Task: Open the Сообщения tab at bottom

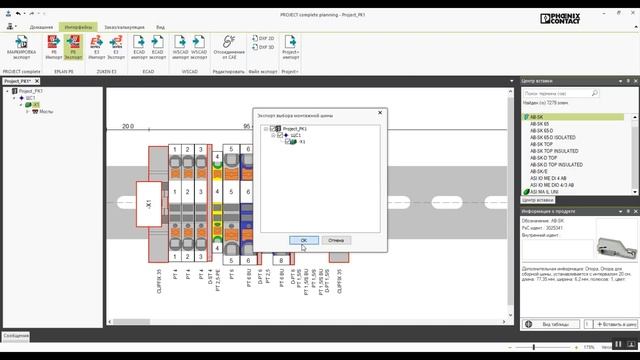Action: click(x=16, y=336)
